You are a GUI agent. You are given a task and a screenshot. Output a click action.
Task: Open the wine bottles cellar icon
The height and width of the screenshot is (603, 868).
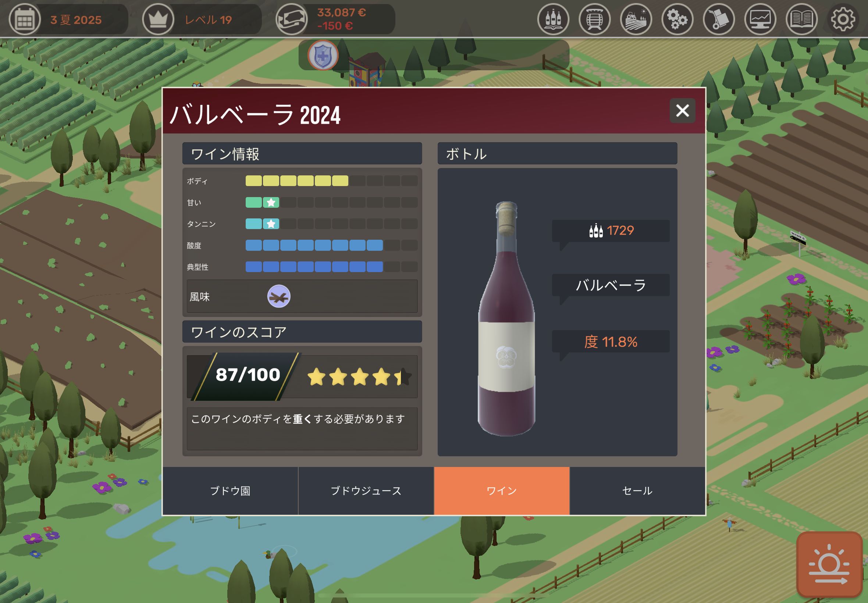553,19
